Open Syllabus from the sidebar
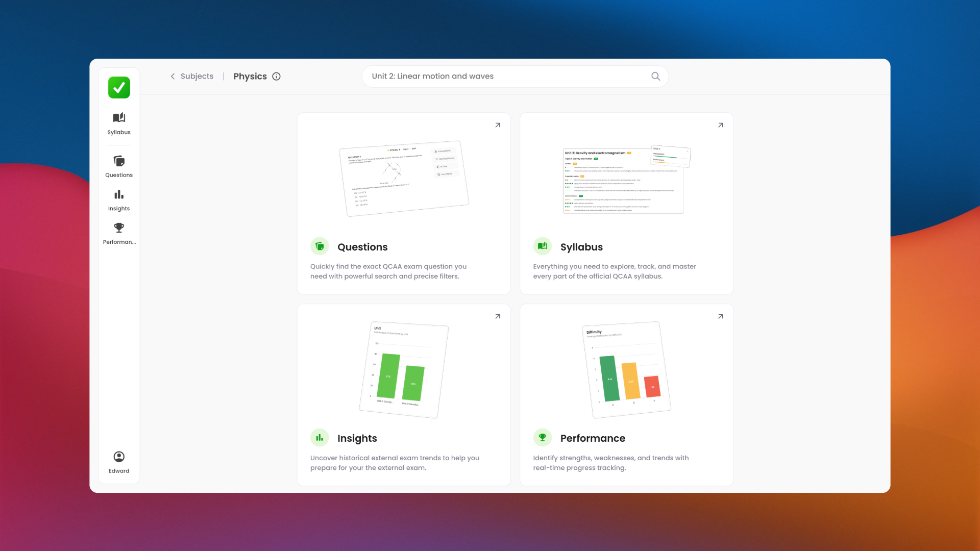The height and width of the screenshot is (551, 980). point(119,123)
